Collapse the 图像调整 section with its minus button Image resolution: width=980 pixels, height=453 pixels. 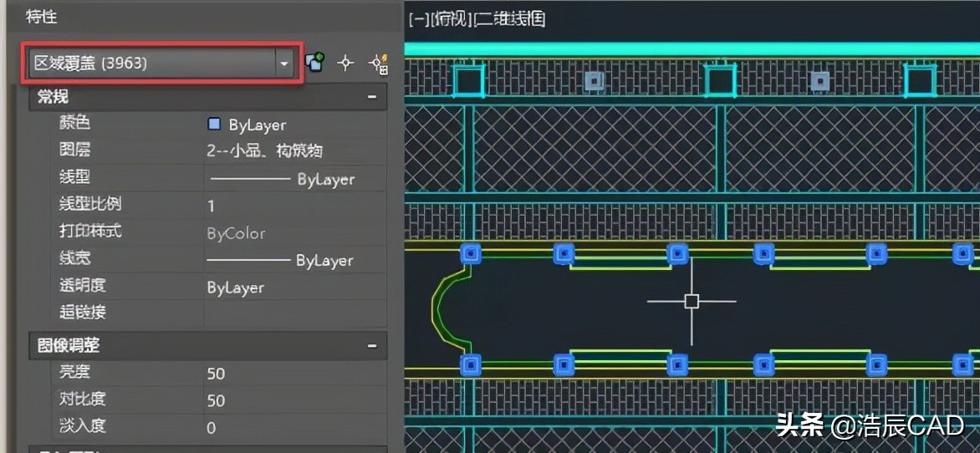tap(372, 345)
